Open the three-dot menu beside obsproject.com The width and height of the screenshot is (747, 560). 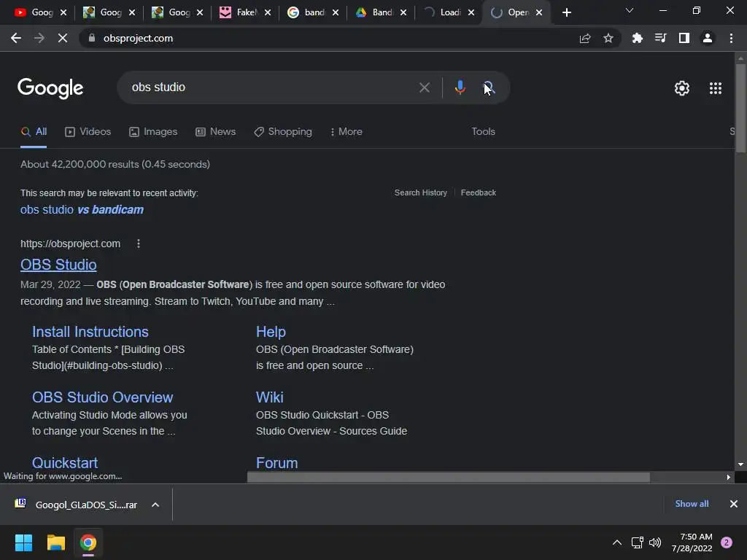(x=138, y=244)
